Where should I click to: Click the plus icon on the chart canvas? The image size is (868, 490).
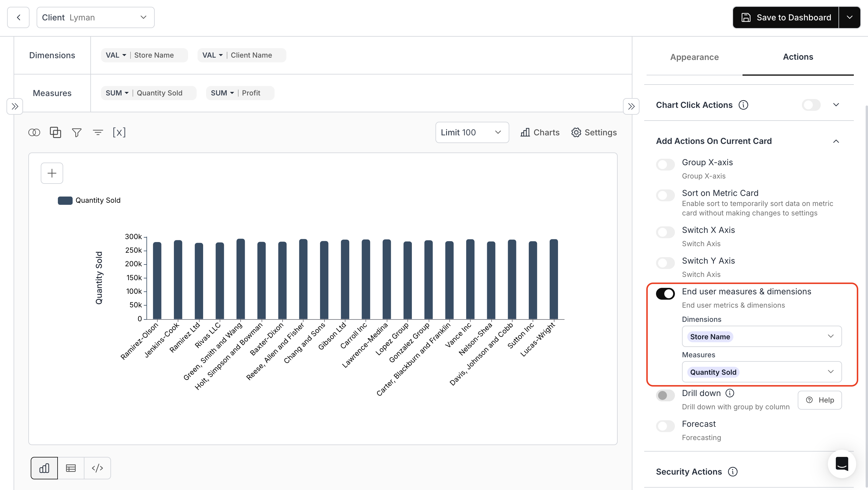point(52,173)
